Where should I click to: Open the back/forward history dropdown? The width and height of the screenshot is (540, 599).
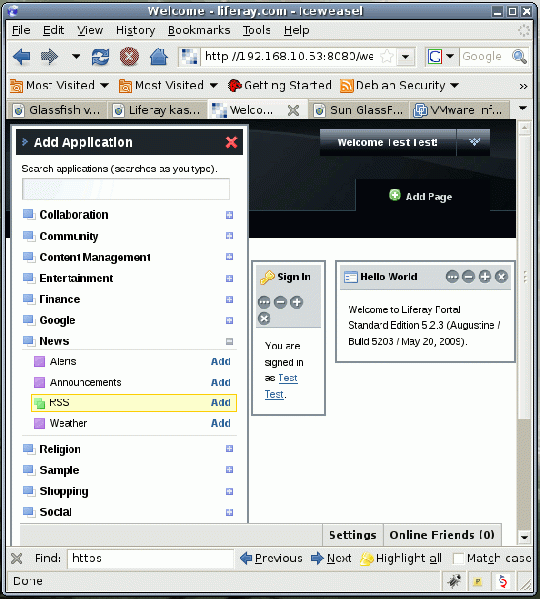[76, 57]
